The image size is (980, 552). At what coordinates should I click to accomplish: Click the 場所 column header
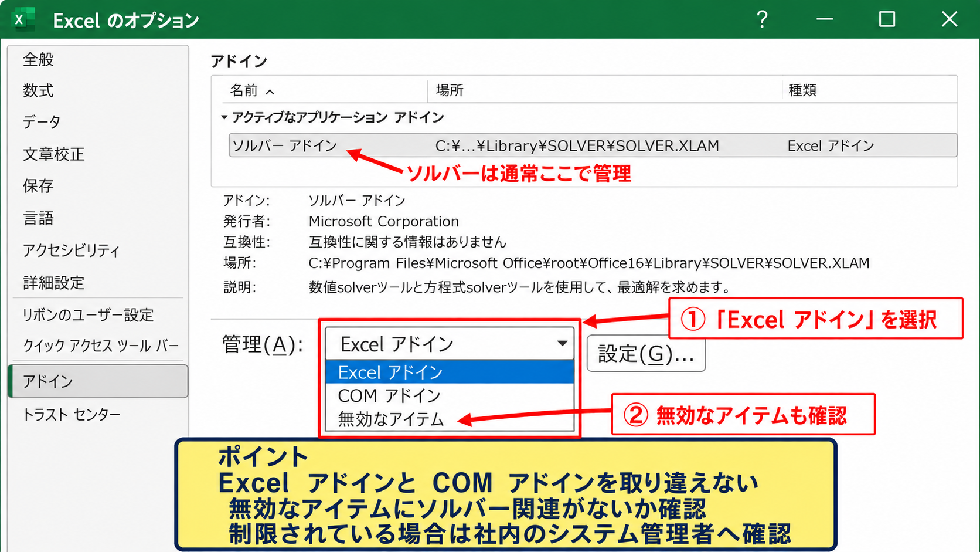point(450,90)
